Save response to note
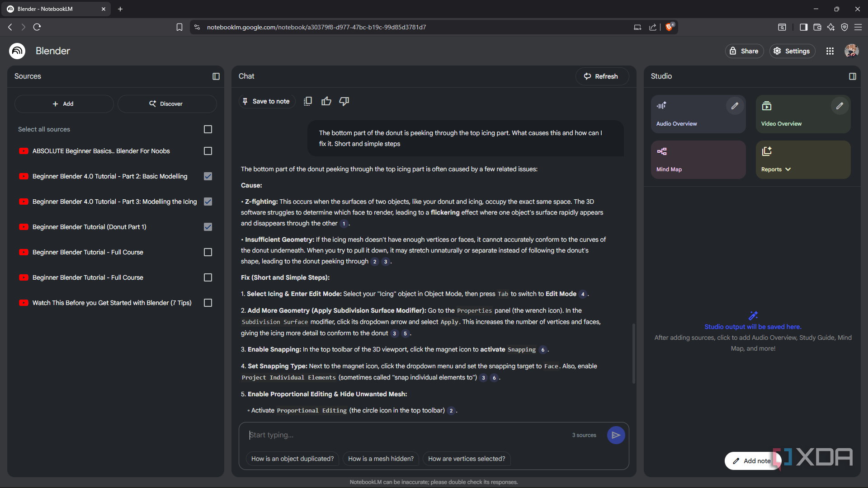The width and height of the screenshot is (868, 488). pos(267,101)
